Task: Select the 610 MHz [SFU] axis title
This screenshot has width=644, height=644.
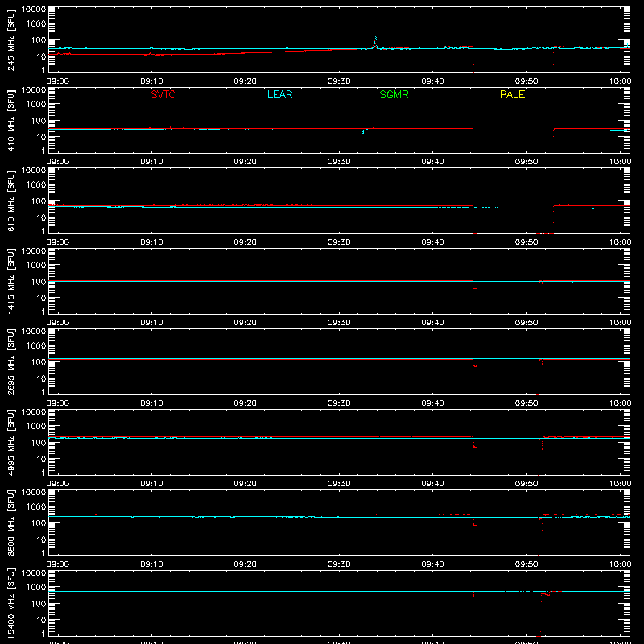Action: coord(10,200)
